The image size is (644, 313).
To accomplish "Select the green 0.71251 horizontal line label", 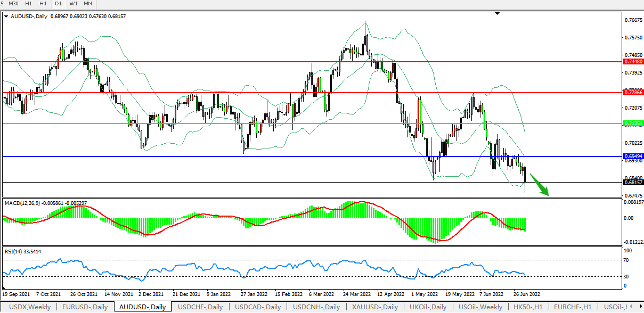I will [x=633, y=123].
